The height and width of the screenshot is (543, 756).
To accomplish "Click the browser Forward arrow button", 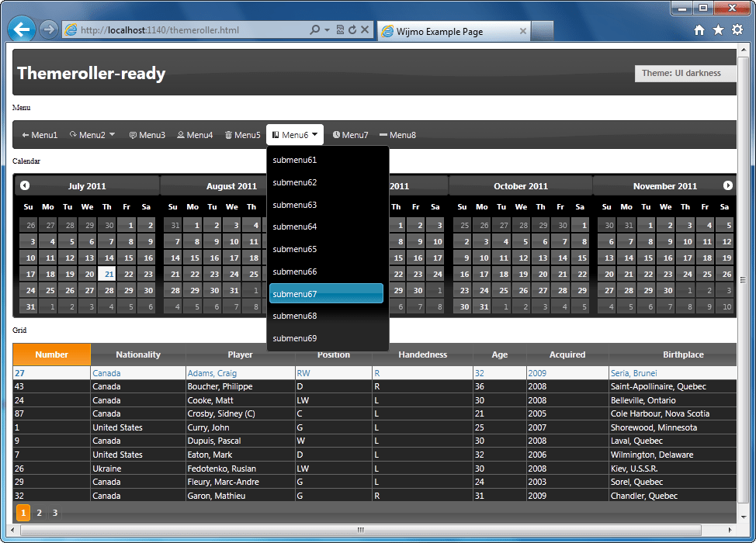I will [48, 30].
